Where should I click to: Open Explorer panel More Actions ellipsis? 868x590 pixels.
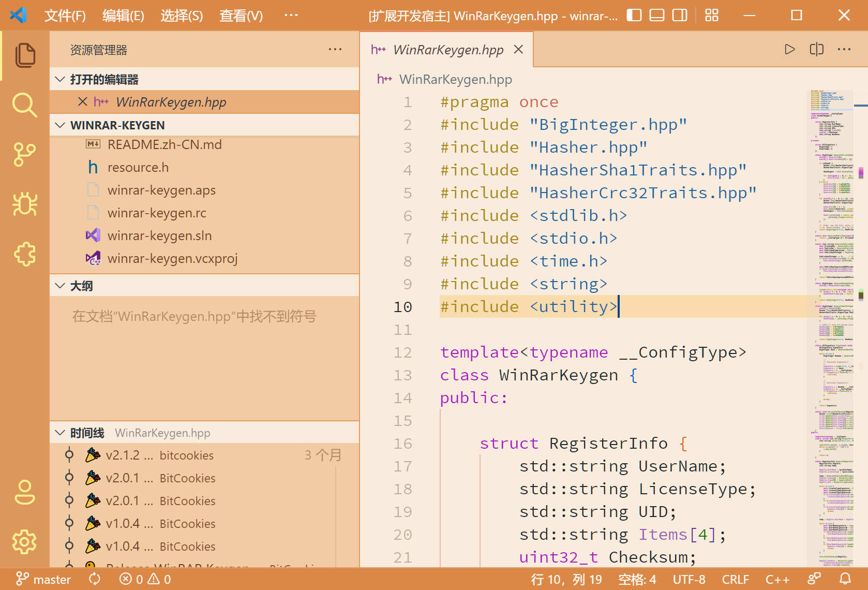pyautogui.click(x=335, y=49)
